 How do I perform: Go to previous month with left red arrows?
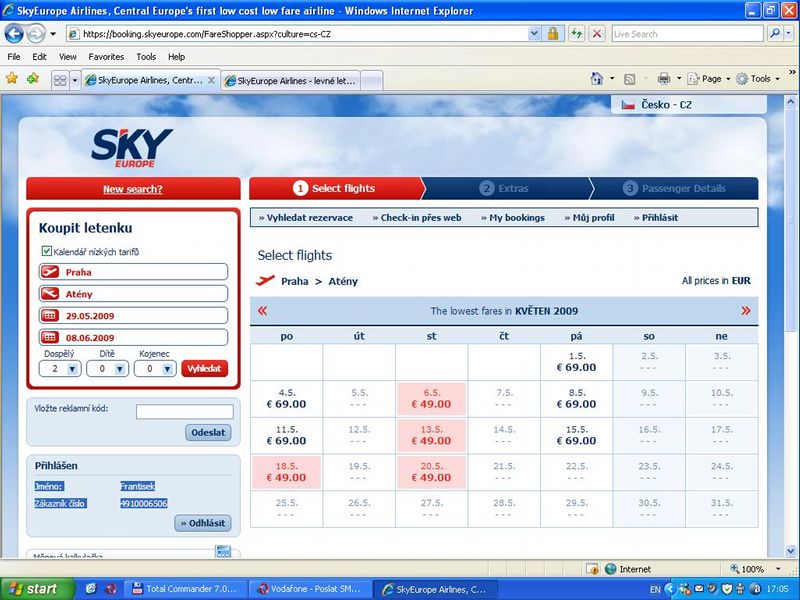pyautogui.click(x=262, y=310)
